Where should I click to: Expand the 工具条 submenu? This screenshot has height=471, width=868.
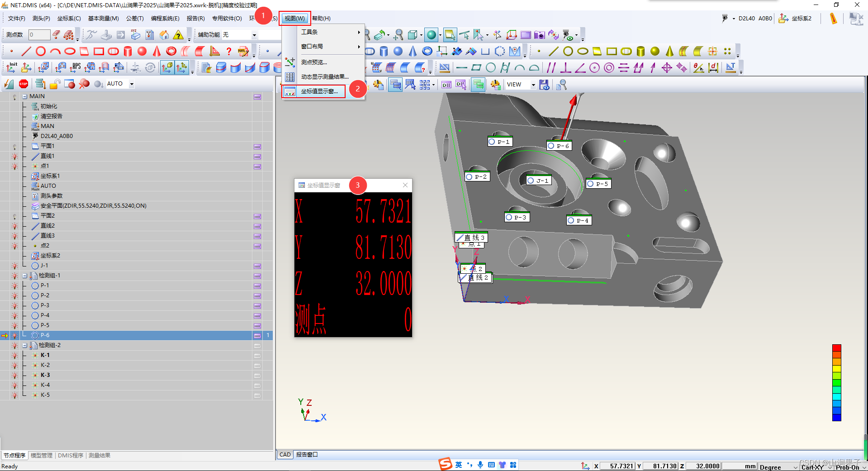(x=323, y=32)
